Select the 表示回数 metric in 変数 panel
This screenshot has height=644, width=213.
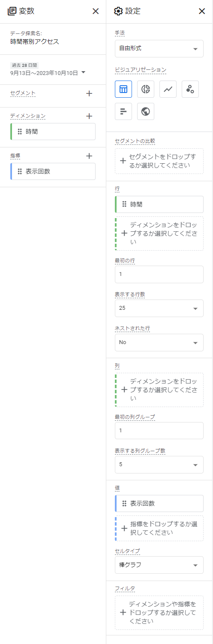(x=53, y=171)
